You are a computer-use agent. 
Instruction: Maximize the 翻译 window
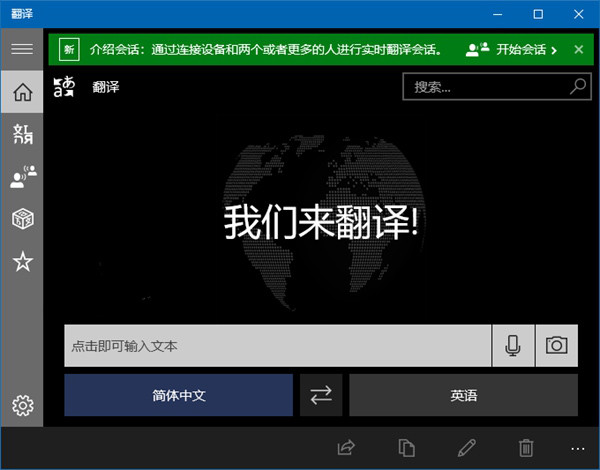(x=538, y=14)
